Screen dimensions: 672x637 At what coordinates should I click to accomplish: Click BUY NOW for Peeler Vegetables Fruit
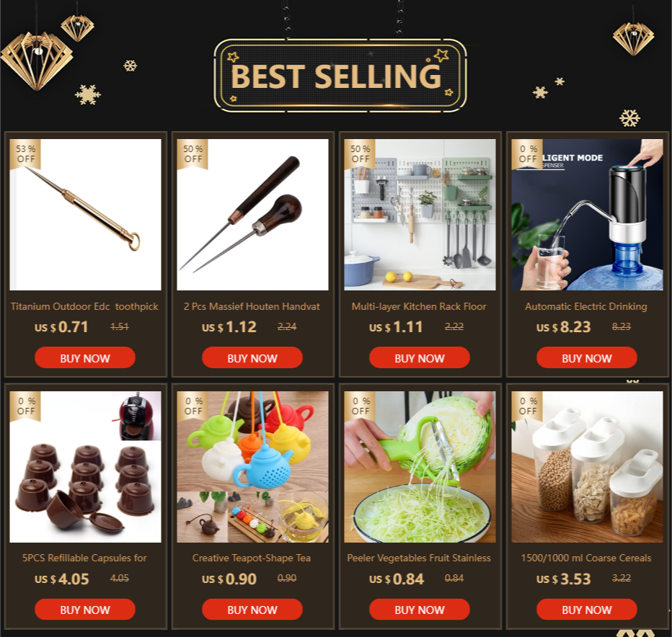(419, 609)
